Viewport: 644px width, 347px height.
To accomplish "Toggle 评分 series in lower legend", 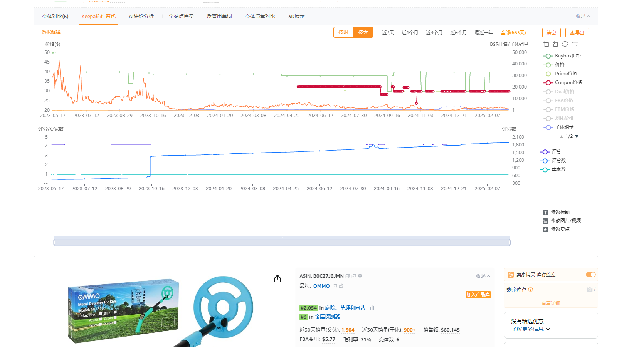I will point(551,152).
